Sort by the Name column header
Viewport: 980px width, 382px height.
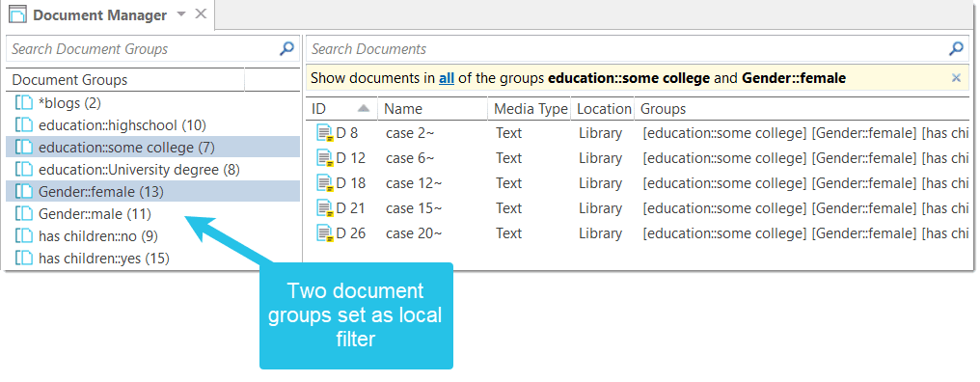click(432, 109)
